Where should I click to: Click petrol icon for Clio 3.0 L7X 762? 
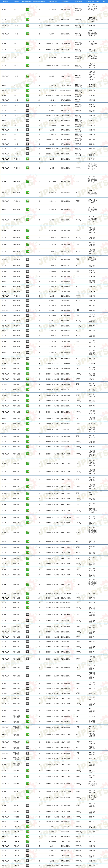pyautogui.click(x=28, y=100)
